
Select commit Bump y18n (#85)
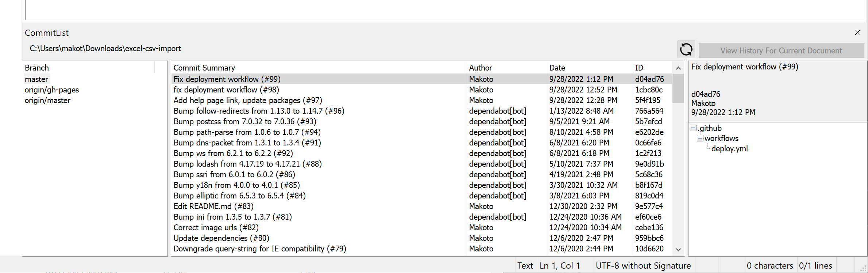pyautogui.click(x=421, y=185)
